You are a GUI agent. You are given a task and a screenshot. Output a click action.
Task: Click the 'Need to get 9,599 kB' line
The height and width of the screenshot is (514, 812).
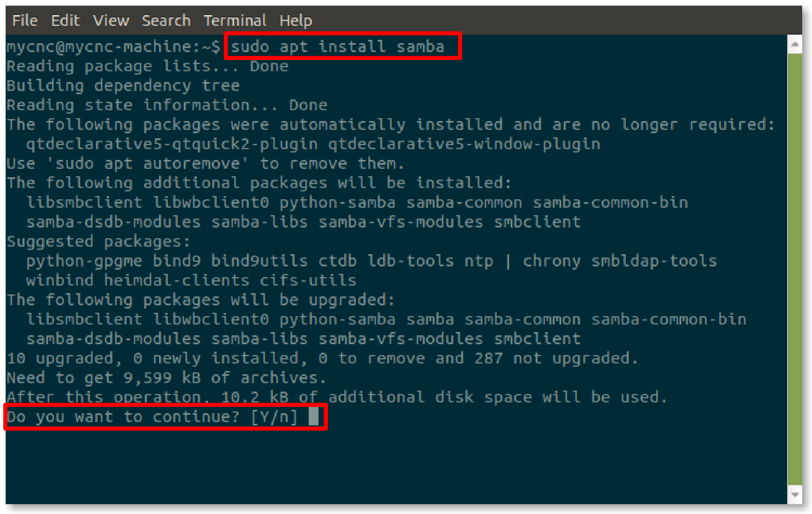click(166, 378)
